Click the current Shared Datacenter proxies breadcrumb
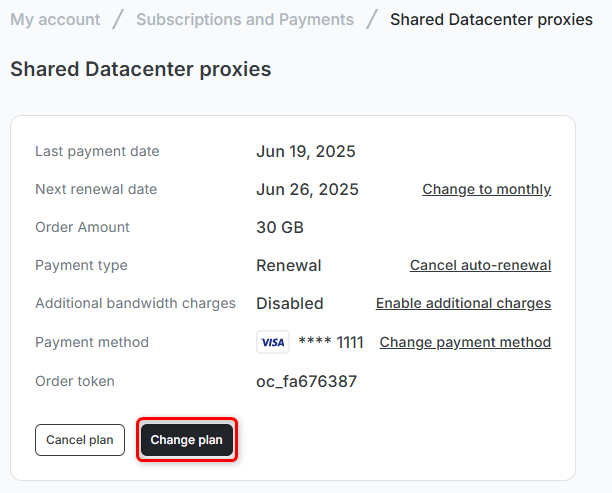Screen dimensions: 612x493 [491, 19]
